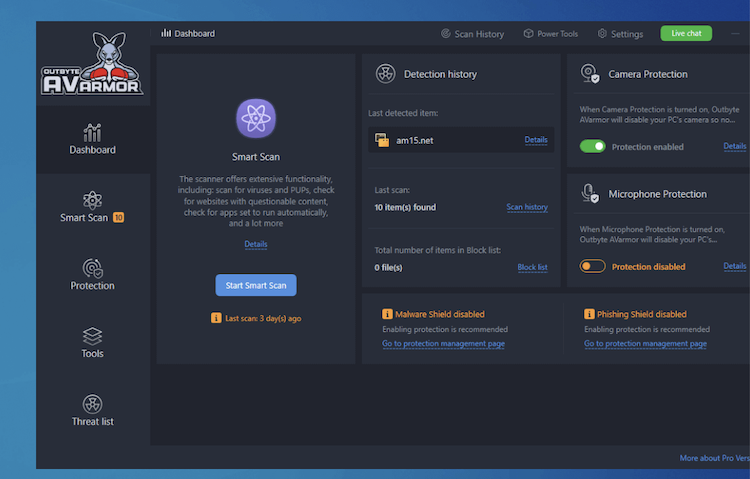Click the Microphone Protection icon
Screen dimensions: 750x479
coord(590,194)
